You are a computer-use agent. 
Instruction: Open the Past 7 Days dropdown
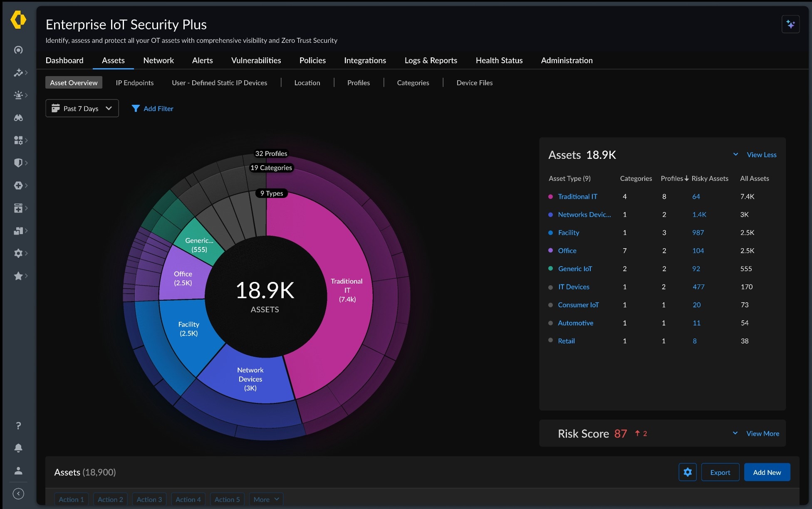pyautogui.click(x=82, y=109)
